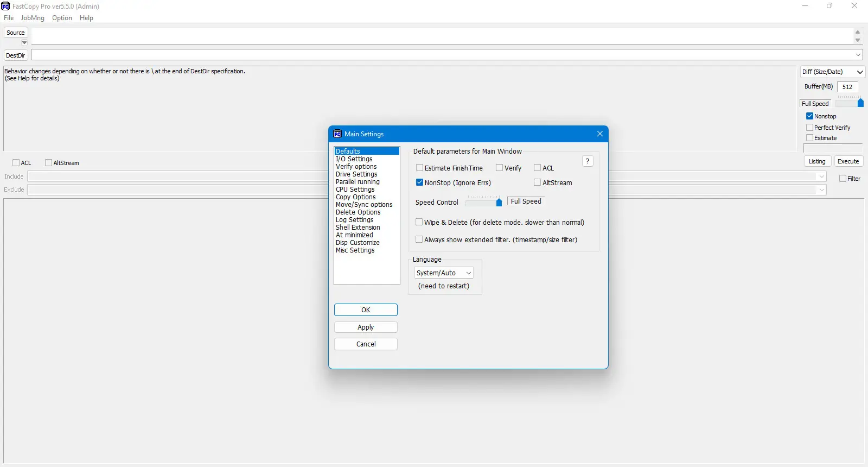Click the Execute button
The image size is (868, 467).
click(848, 161)
